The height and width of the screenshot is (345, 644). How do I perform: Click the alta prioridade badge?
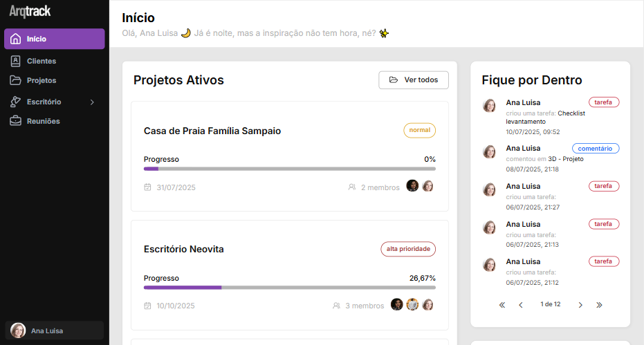click(x=408, y=249)
